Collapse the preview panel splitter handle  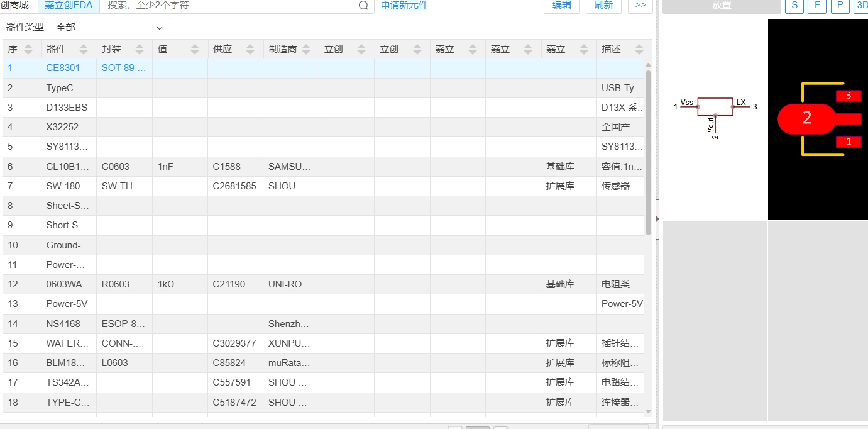click(x=657, y=219)
